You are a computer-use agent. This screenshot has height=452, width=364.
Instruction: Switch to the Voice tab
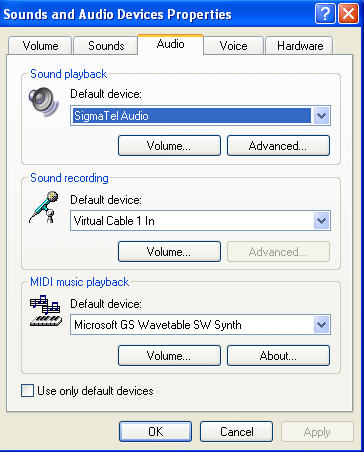[233, 46]
